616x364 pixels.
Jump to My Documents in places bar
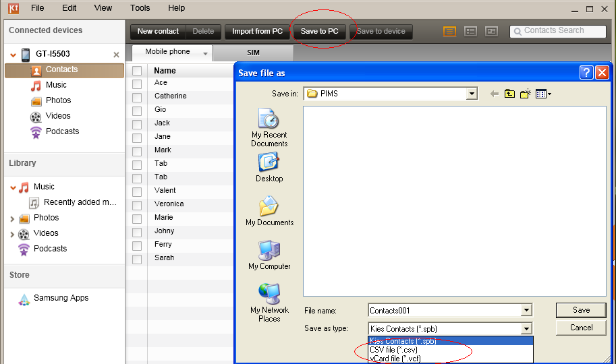(x=269, y=211)
